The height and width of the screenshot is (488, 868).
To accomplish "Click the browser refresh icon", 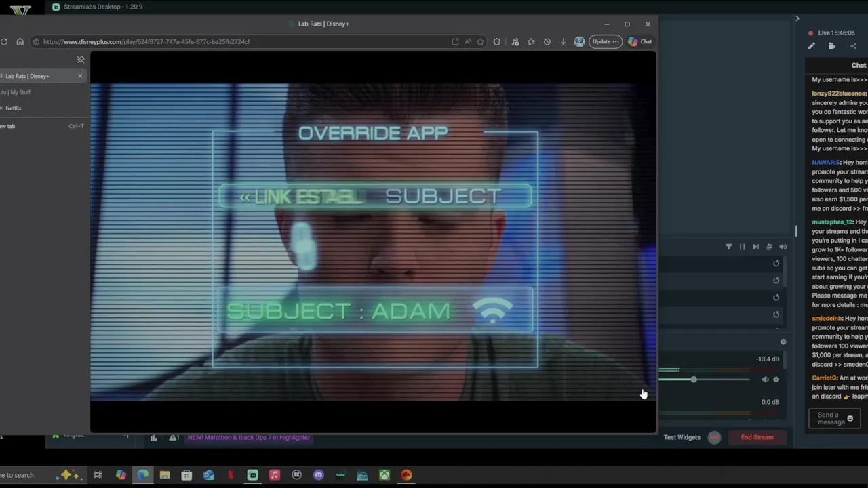I will point(4,42).
